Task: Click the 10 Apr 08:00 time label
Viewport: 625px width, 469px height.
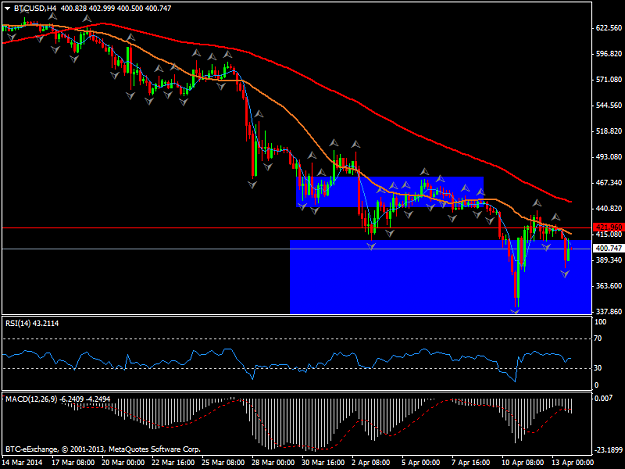Action: tap(523, 462)
